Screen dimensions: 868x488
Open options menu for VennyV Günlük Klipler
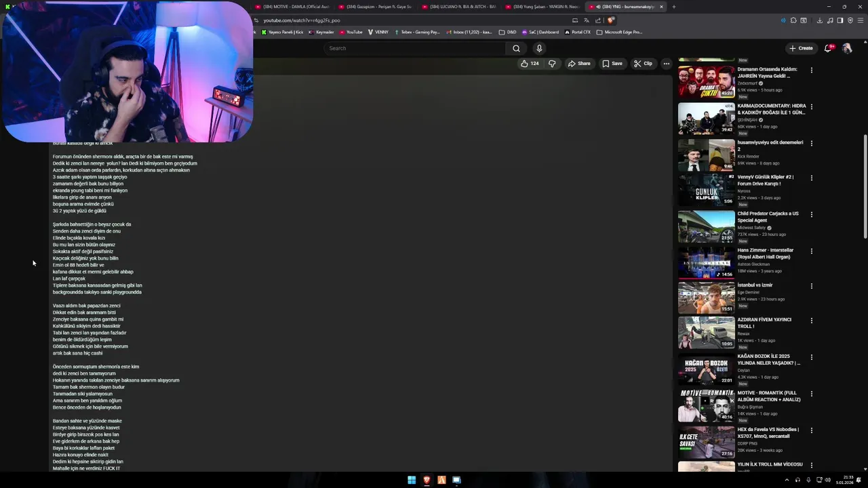point(811,178)
